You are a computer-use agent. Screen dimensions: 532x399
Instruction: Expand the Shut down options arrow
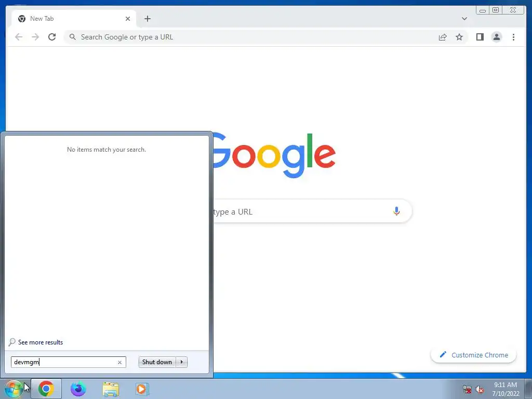click(181, 362)
